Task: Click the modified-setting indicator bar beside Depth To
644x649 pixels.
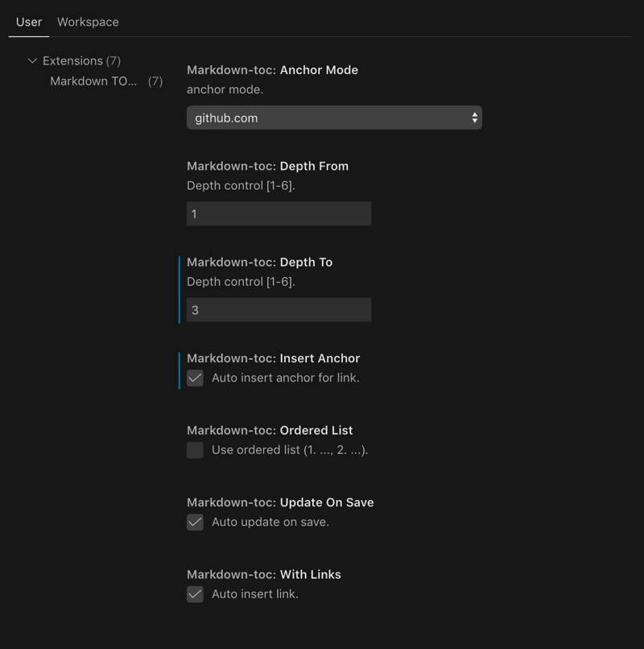Action: pyautogui.click(x=178, y=288)
